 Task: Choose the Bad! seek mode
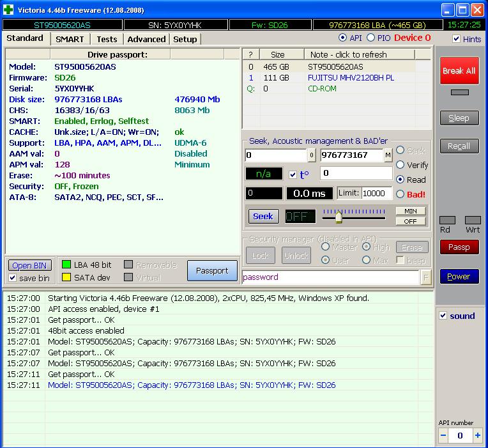coord(400,194)
